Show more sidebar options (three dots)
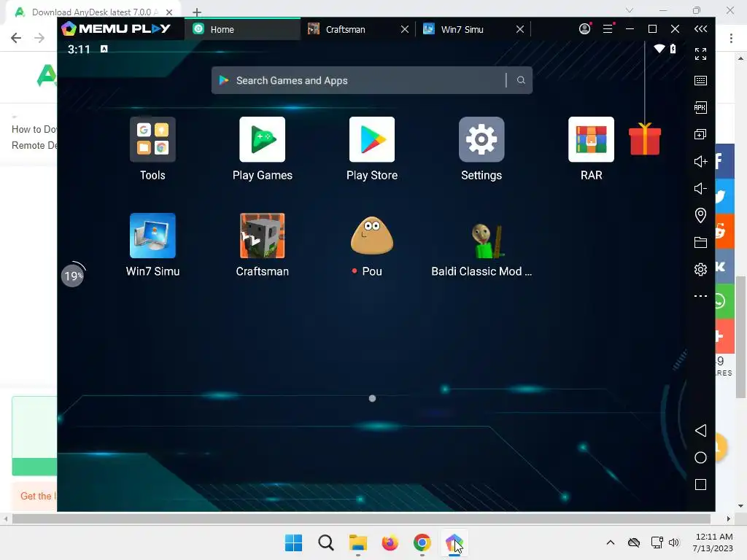The image size is (747, 560). 700,296
